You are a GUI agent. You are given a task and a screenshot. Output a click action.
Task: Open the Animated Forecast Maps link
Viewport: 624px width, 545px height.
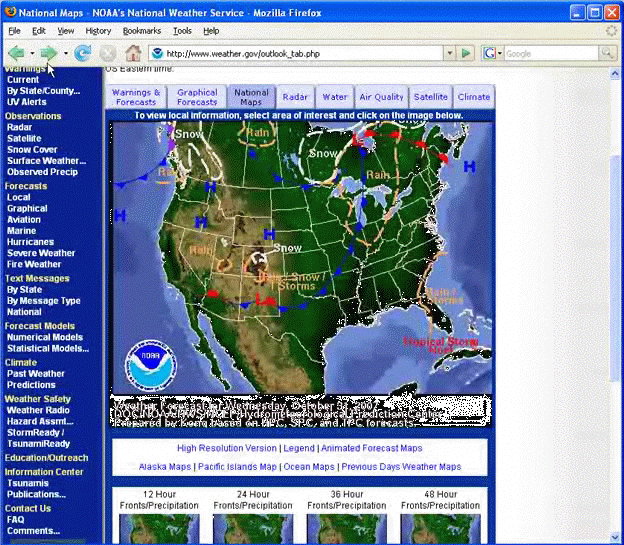coord(372,448)
